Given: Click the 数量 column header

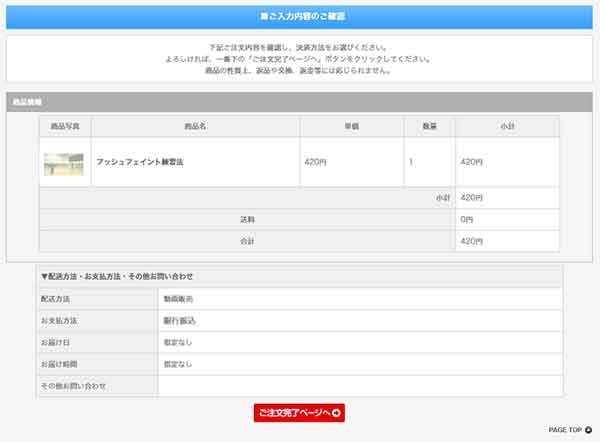Looking at the screenshot, I should (x=429, y=126).
